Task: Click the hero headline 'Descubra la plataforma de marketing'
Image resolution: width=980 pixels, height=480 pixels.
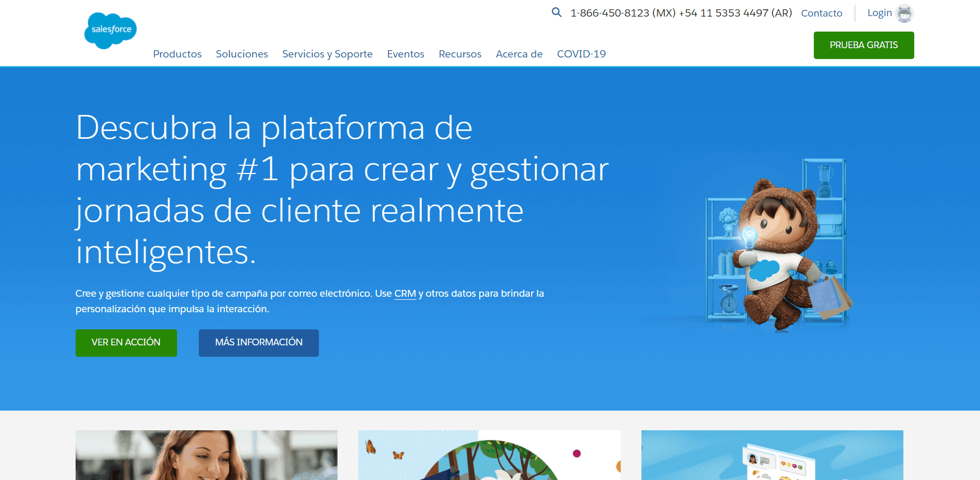Action: click(342, 190)
